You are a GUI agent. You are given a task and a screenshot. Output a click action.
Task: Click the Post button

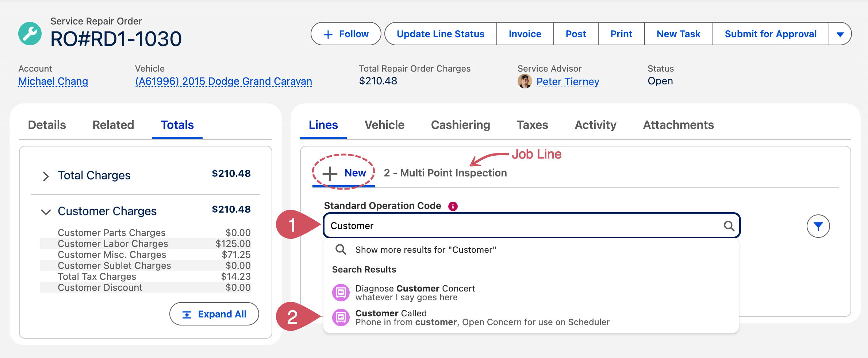pyautogui.click(x=576, y=34)
